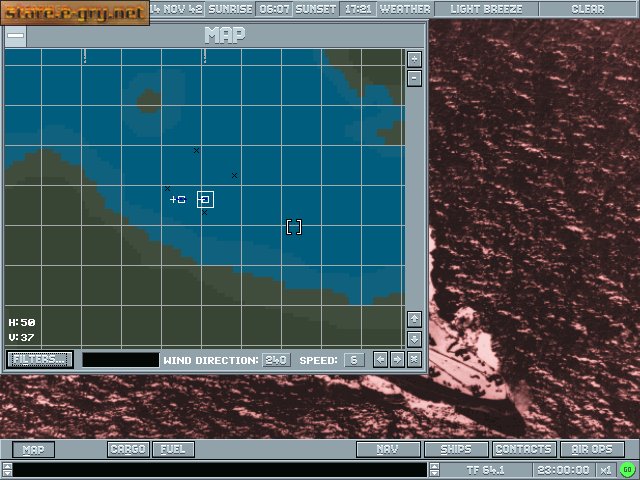
Task: Click the sunset time 17:21
Action: point(358,9)
